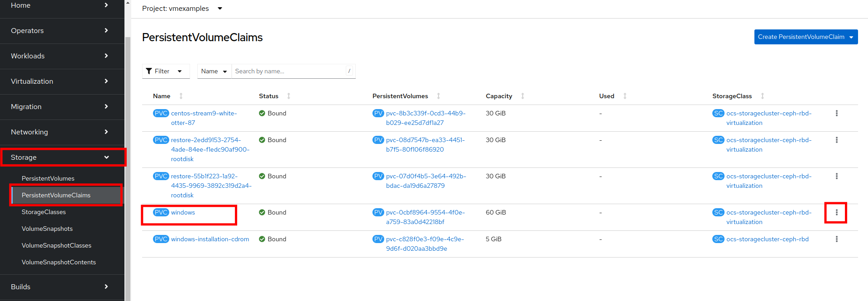
Task: Click SC badge beside ocs-storagecluster-ceph-rbd in last row
Action: pyautogui.click(x=718, y=239)
